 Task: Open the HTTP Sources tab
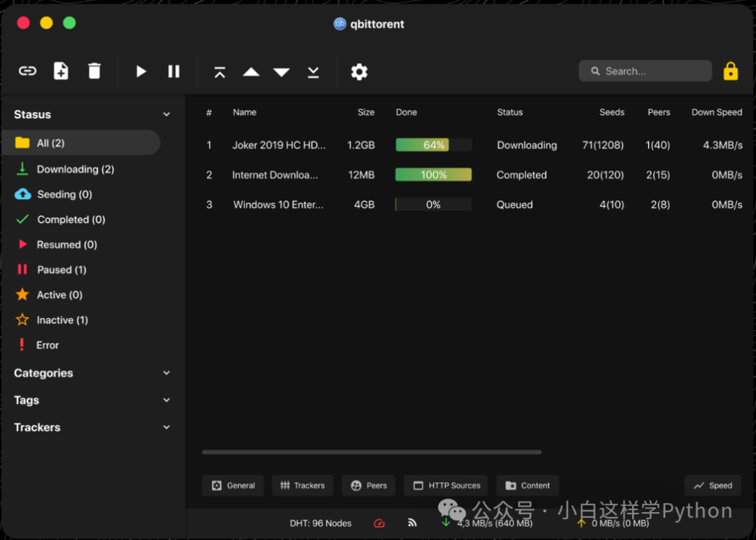coord(446,485)
